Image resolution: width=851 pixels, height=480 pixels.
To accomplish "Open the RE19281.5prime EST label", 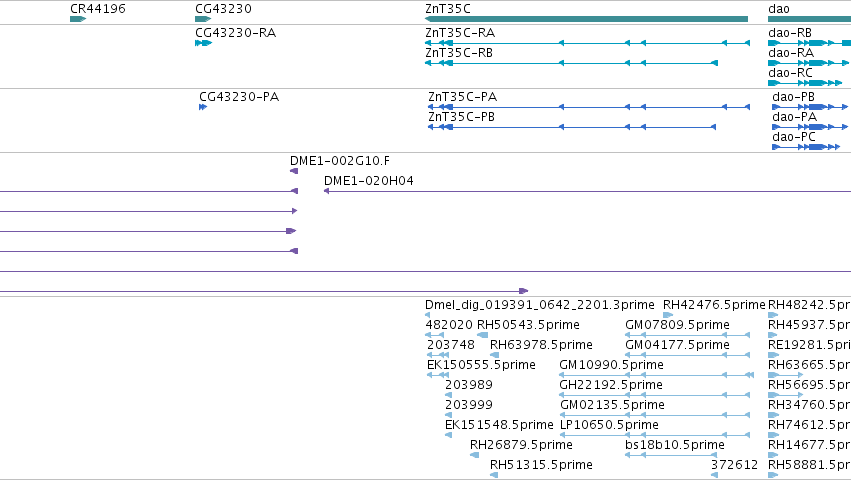I will pos(809,345).
